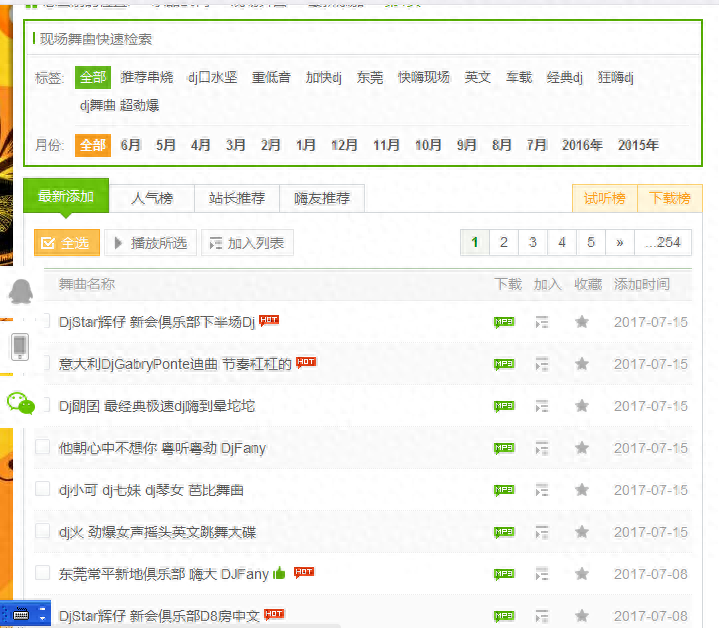The width and height of the screenshot is (719, 628).
Task: Open the mobile phone sidebar icon
Action: click(x=20, y=347)
